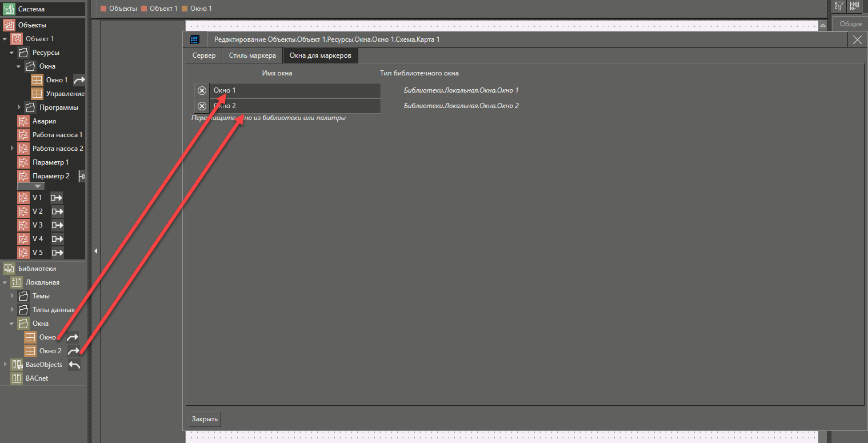This screenshot has width=868, height=443.
Task: Click the Система icon at top of the tree
Action: click(x=9, y=9)
